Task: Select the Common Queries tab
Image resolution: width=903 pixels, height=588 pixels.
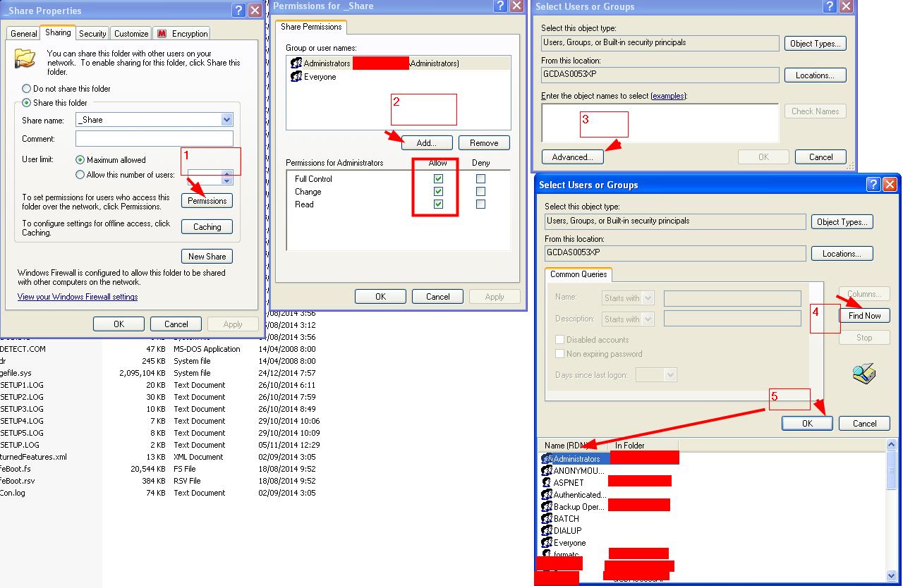Action: coord(578,274)
